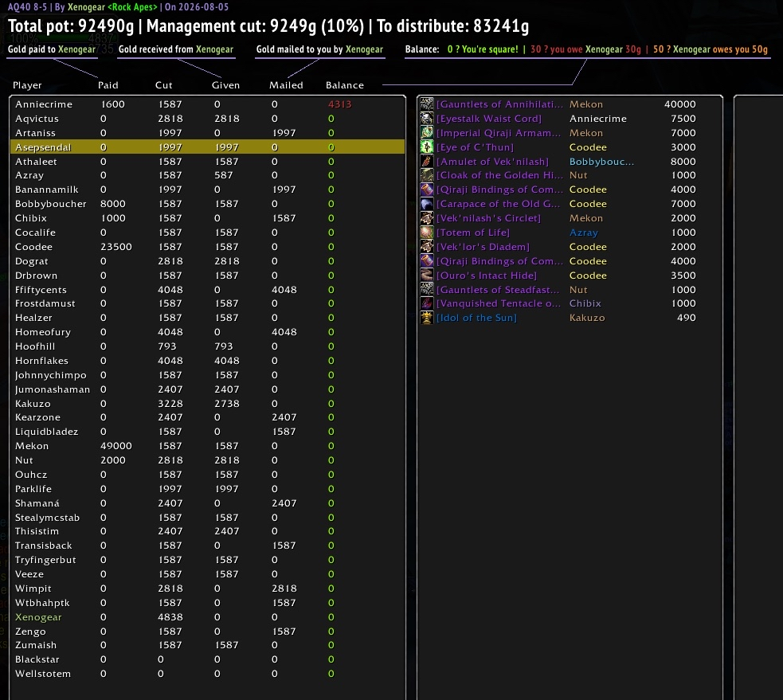Select the Mekon player row
Viewport: 783px width, 700px height.
coord(207,446)
